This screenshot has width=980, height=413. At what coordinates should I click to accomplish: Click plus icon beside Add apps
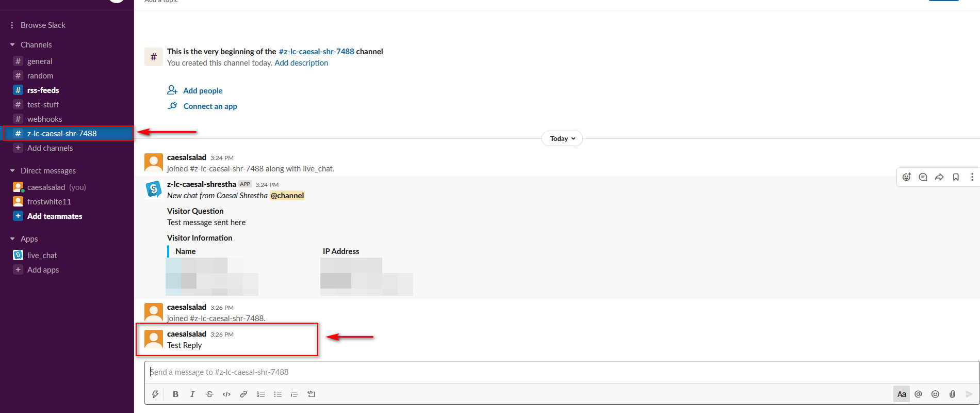[x=18, y=269]
